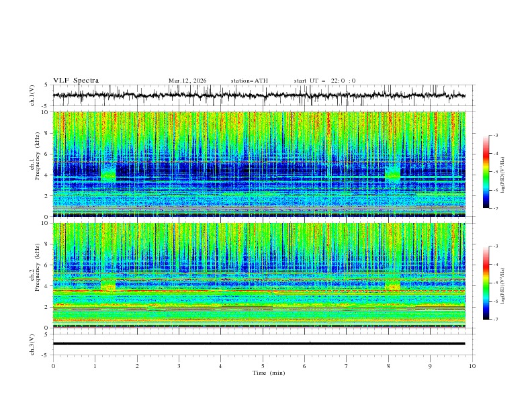The image size is (532, 411).
Task: Click the ch.3 flat voltage trace
Action: pyautogui.click(x=259, y=344)
